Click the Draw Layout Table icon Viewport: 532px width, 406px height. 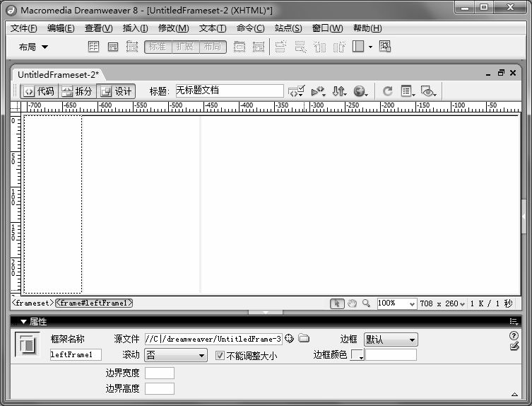240,47
